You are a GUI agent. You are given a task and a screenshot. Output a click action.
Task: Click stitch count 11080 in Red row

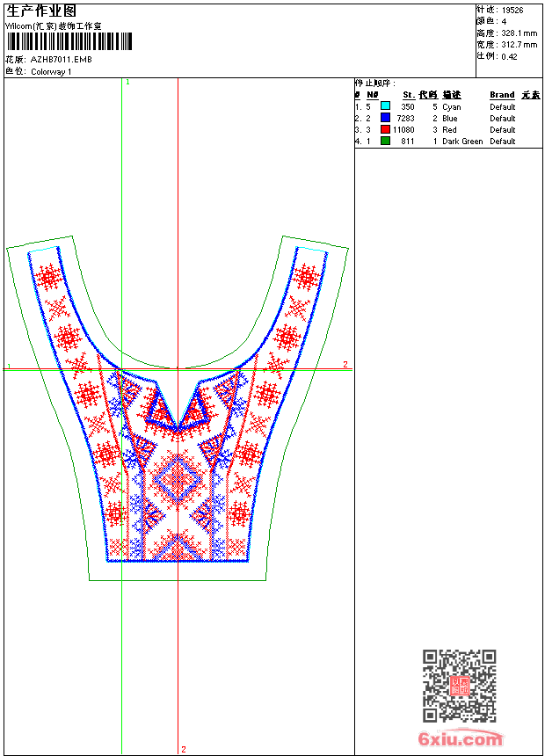[403, 130]
